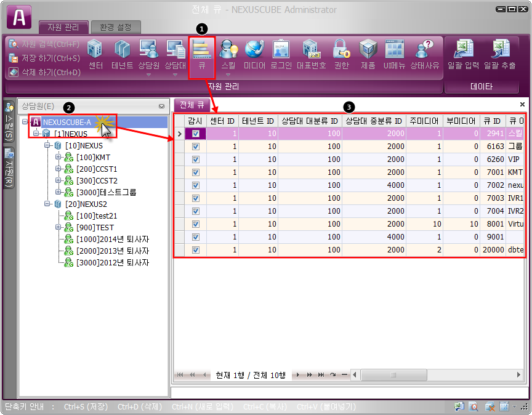Open the 권한 padlock icon
This screenshot has height=415, width=532.
(341, 54)
